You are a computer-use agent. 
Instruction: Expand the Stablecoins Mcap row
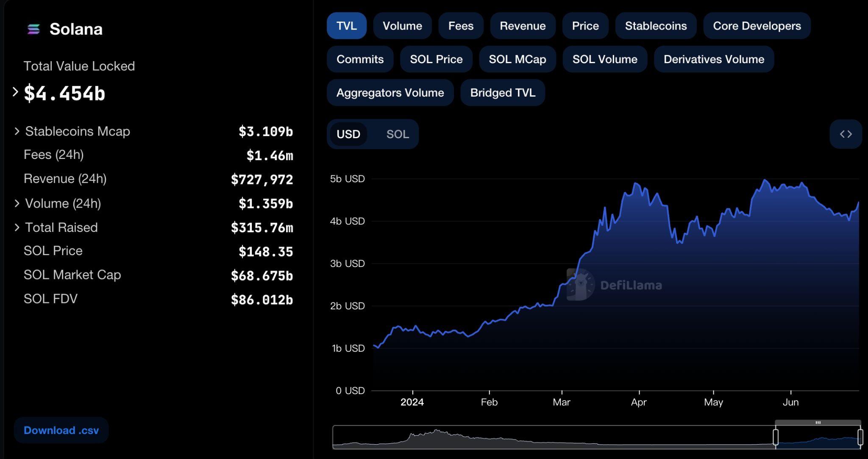pyautogui.click(x=17, y=131)
